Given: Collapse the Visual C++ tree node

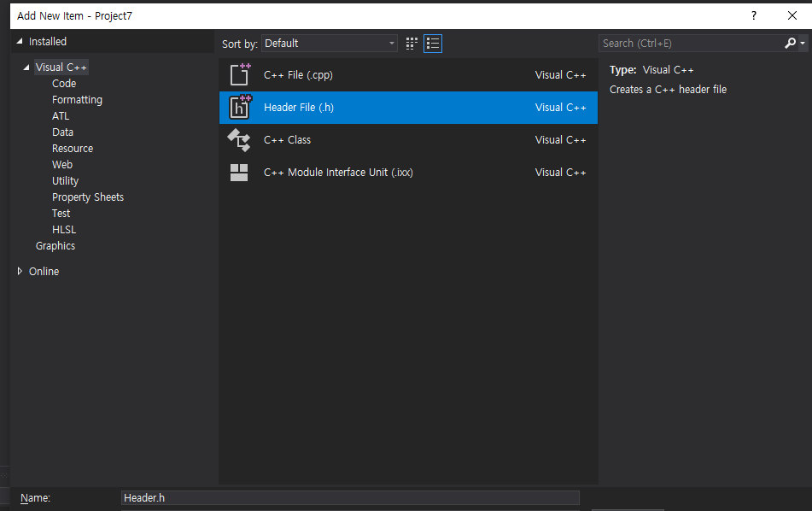Looking at the screenshot, I should tap(26, 68).
